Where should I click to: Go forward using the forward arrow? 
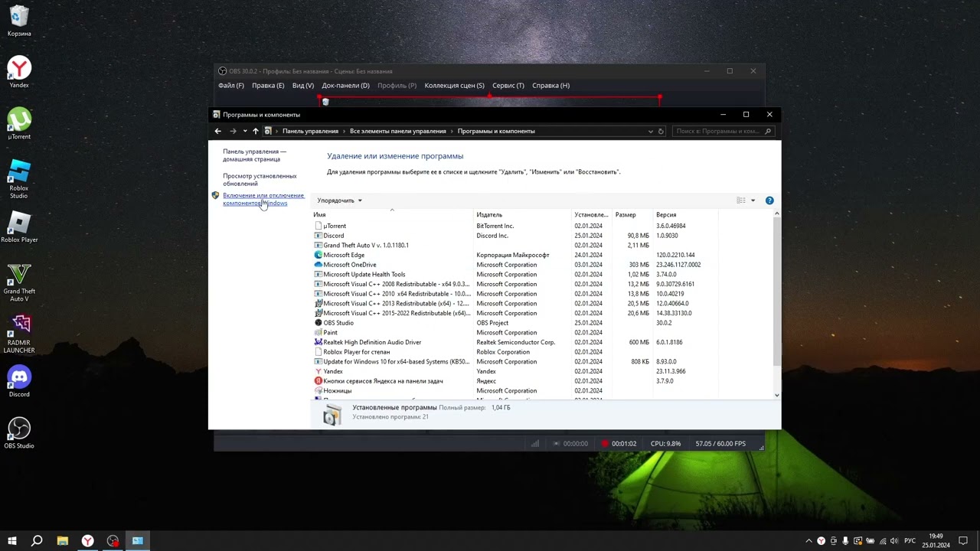point(234,131)
